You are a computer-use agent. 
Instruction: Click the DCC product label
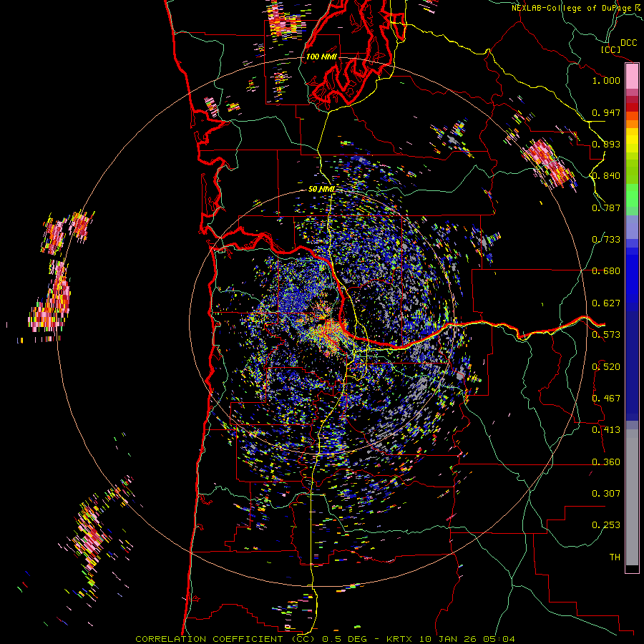628,43
